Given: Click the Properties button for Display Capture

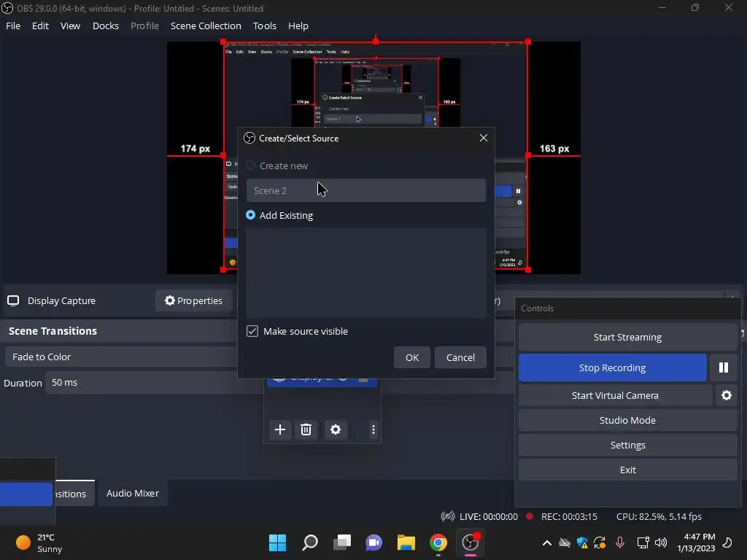Looking at the screenshot, I should (193, 301).
